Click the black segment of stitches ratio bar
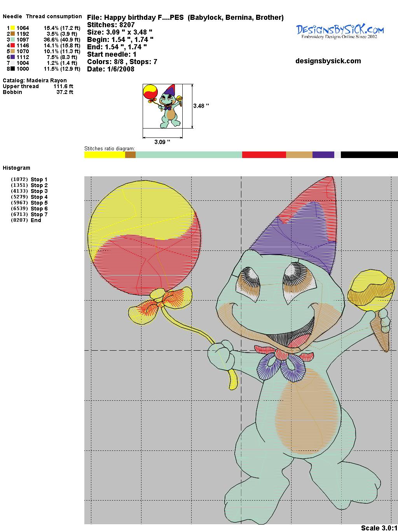The image size is (398, 532). (x=369, y=155)
